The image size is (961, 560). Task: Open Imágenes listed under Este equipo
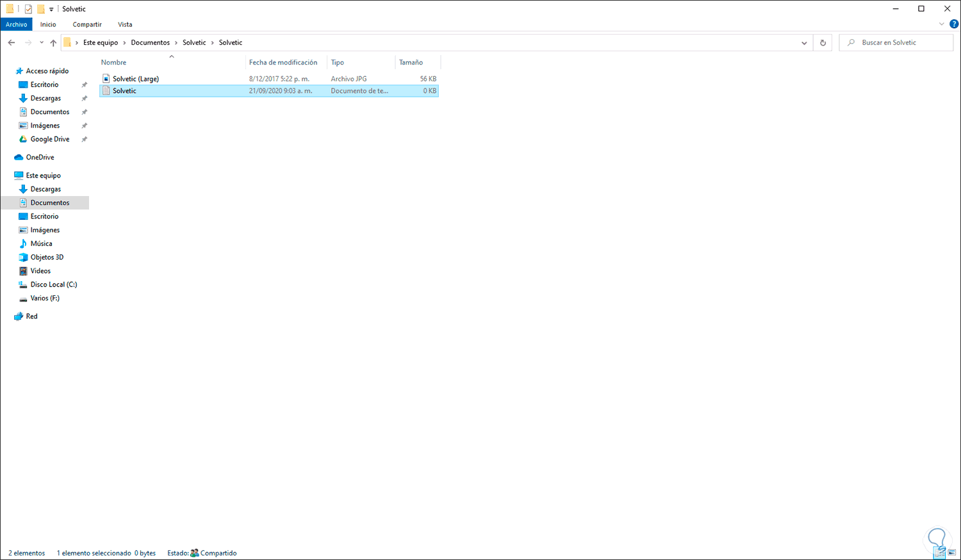click(45, 230)
